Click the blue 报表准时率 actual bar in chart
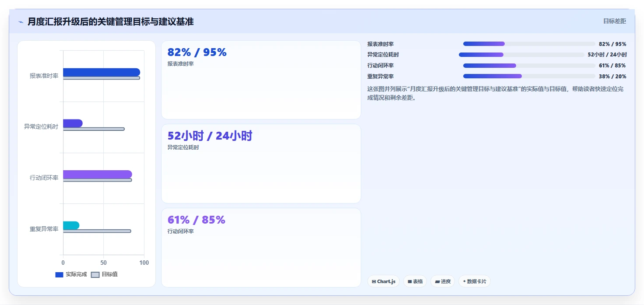The width and height of the screenshot is (644, 305). (102, 72)
